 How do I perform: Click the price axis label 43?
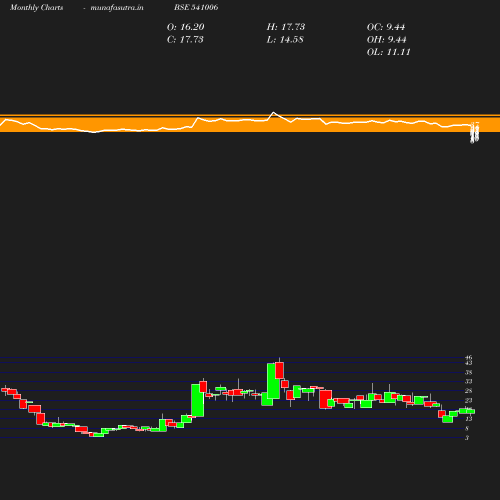[468, 363]
